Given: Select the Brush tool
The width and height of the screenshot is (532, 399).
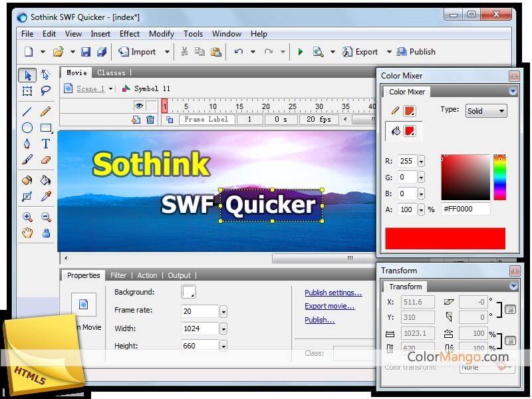Looking at the screenshot, I should pyautogui.click(x=27, y=160).
